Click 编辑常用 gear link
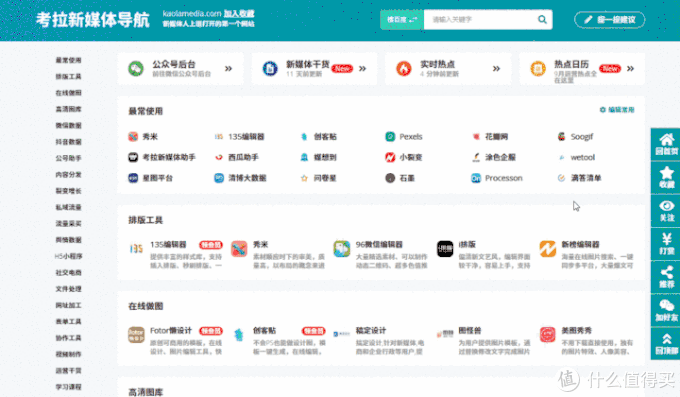The height and width of the screenshot is (397, 680). tap(617, 110)
